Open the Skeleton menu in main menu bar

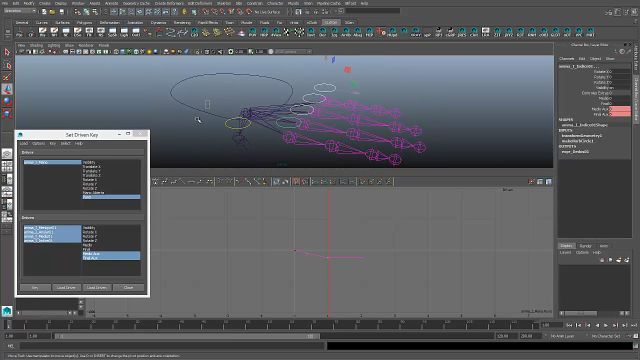224,3
